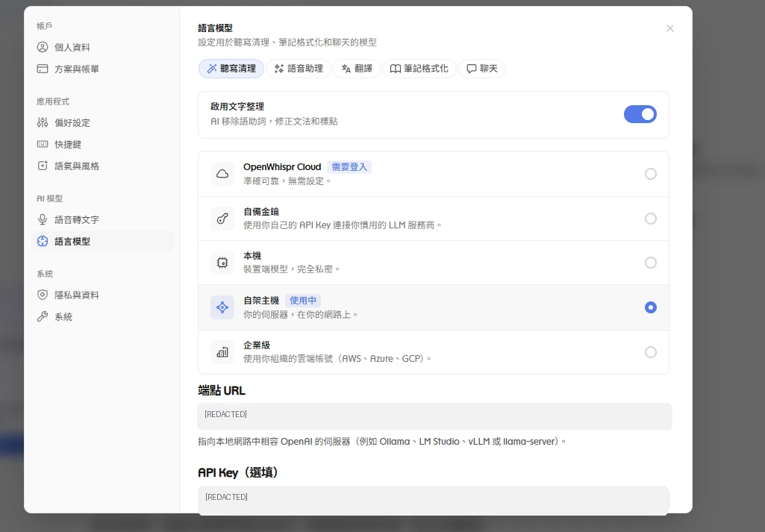This screenshot has height=532, width=765.
Task: Select the 自架主機 radio button
Action: coord(650,307)
